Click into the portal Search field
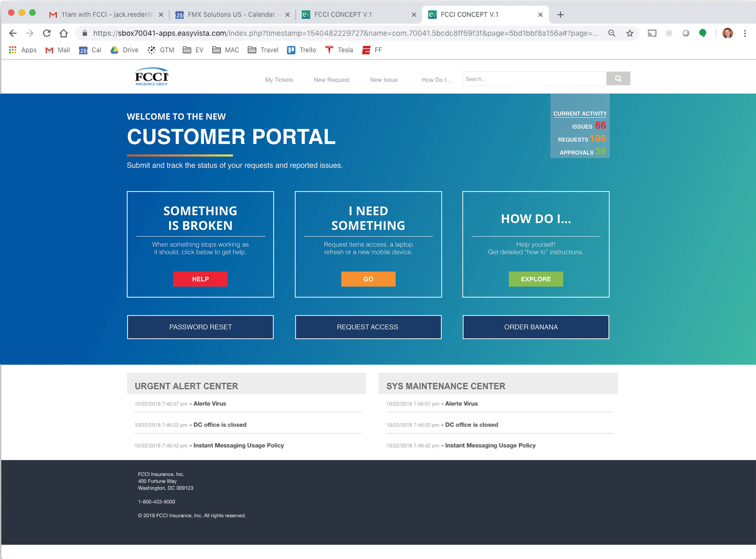This screenshot has width=756, height=559. coord(534,79)
